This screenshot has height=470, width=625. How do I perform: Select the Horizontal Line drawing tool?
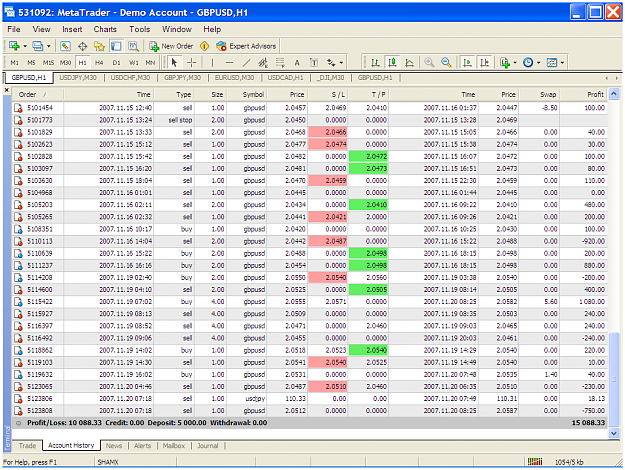coord(229,63)
